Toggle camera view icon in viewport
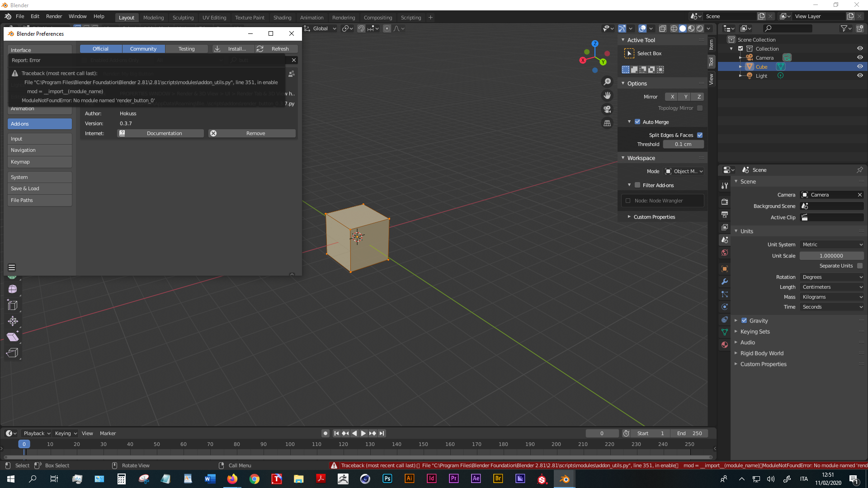 (607, 109)
